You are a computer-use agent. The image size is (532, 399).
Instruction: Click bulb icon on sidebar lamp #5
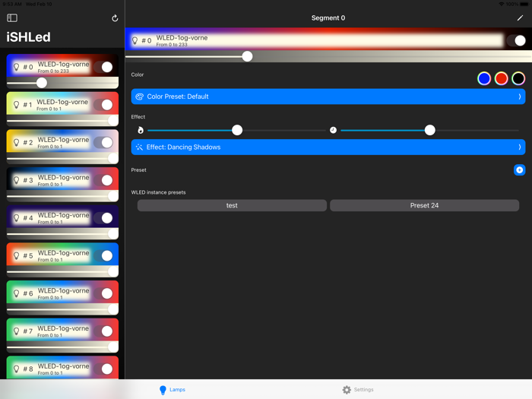(16, 255)
